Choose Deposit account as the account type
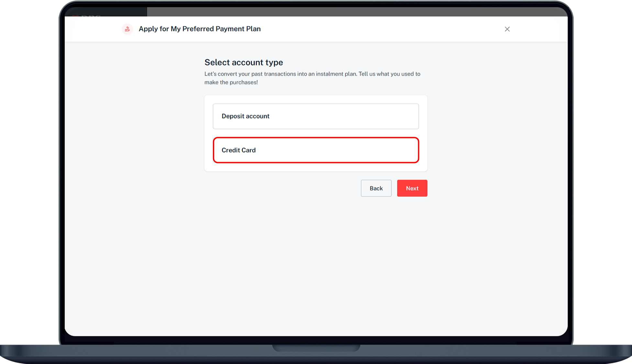 tap(316, 116)
